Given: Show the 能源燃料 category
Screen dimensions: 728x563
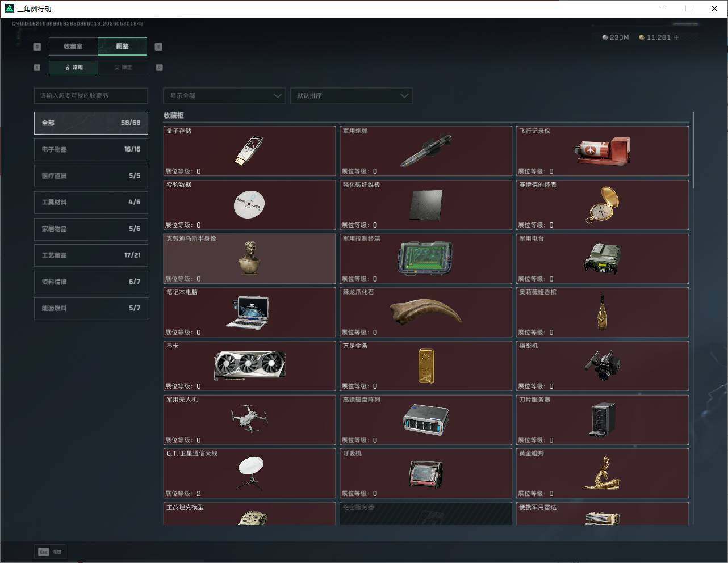Looking at the screenshot, I should pos(91,308).
